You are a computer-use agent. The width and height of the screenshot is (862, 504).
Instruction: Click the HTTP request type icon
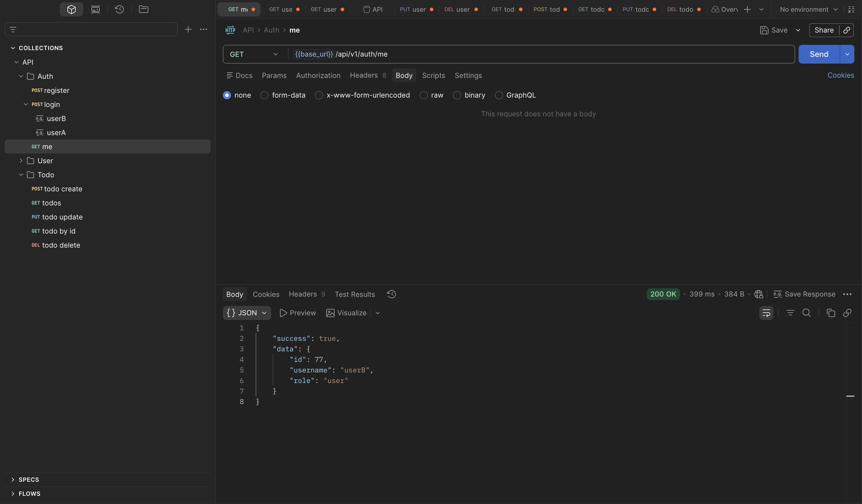pos(230,30)
